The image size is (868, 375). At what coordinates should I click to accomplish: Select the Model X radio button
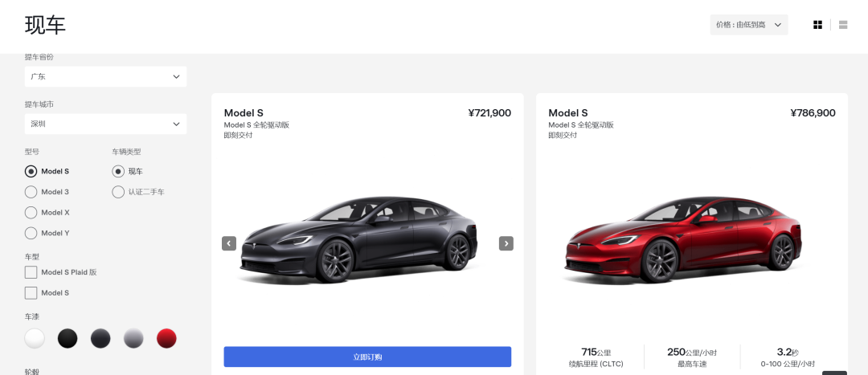coord(31,213)
